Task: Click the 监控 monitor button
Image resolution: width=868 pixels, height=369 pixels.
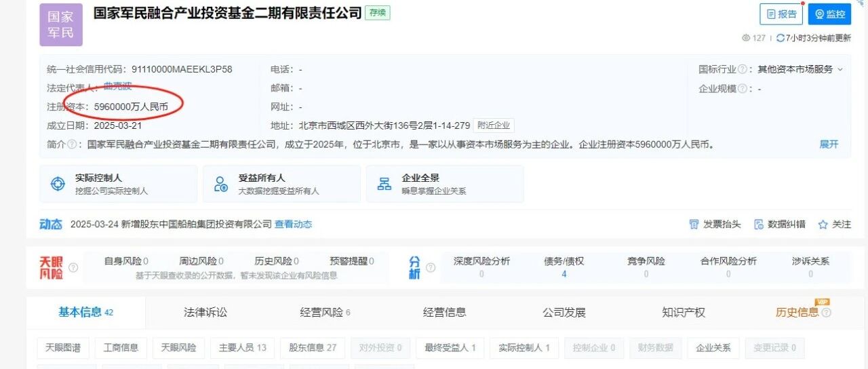Action: pos(829,14)
